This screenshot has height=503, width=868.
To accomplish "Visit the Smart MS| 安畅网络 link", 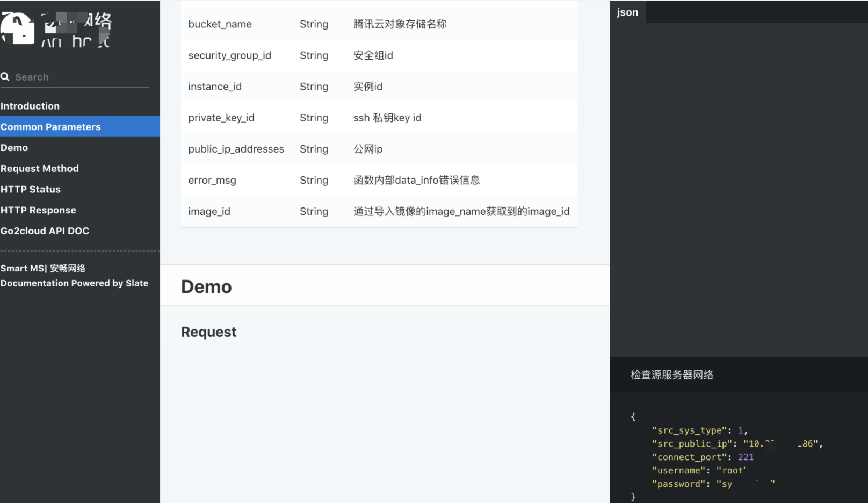I will click(x=43, y=268).
